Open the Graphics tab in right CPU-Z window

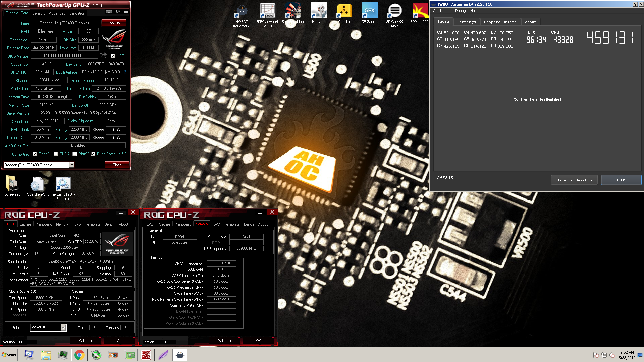coord(233,224)
